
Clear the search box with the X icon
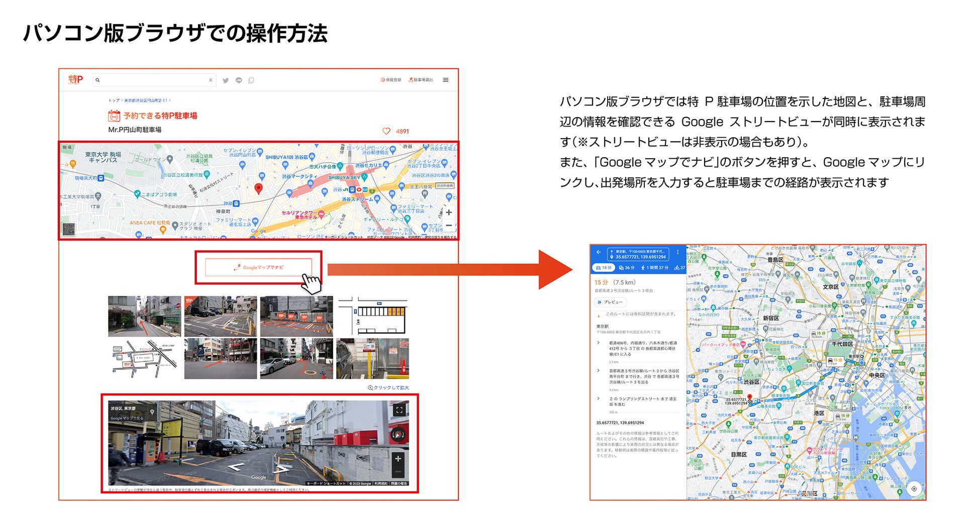coord(211,80)
